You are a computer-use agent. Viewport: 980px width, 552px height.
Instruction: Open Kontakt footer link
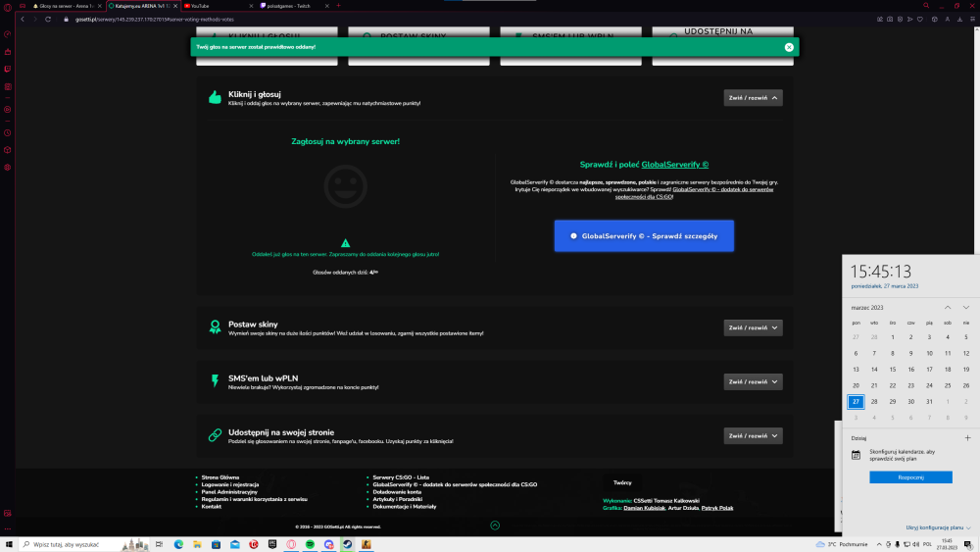click(212, 506)
